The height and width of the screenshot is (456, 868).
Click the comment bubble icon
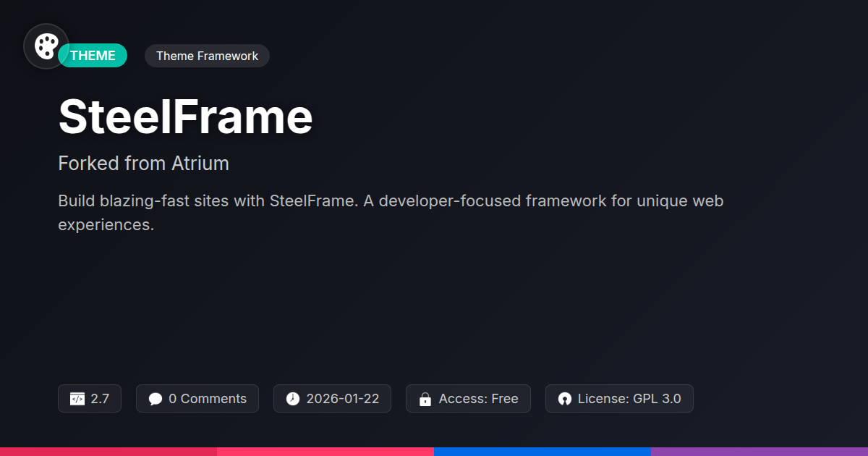[x=156, y=399]
